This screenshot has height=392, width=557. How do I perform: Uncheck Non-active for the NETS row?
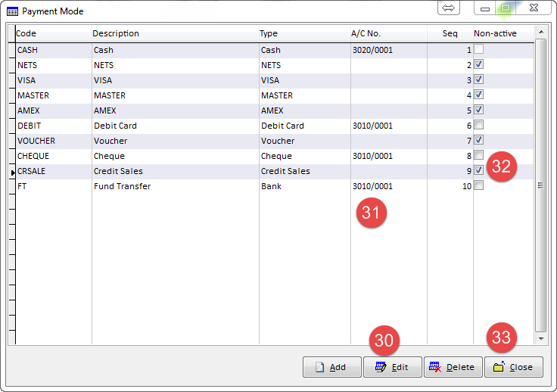pos(479,64)
